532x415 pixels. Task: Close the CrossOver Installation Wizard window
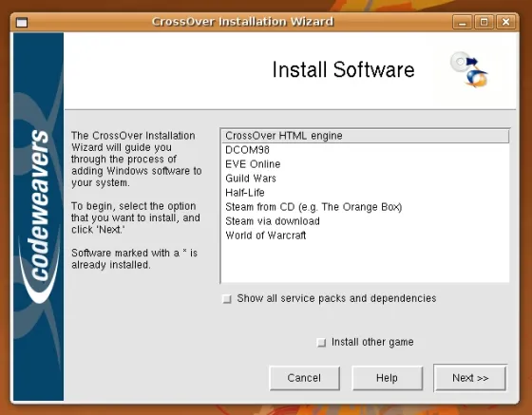pos(505,23)
